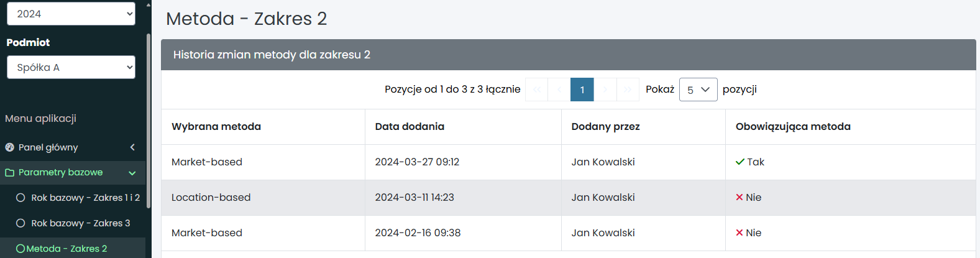
Task: Collapse the Parametry bazowe menu chevron
Action: 132,173
